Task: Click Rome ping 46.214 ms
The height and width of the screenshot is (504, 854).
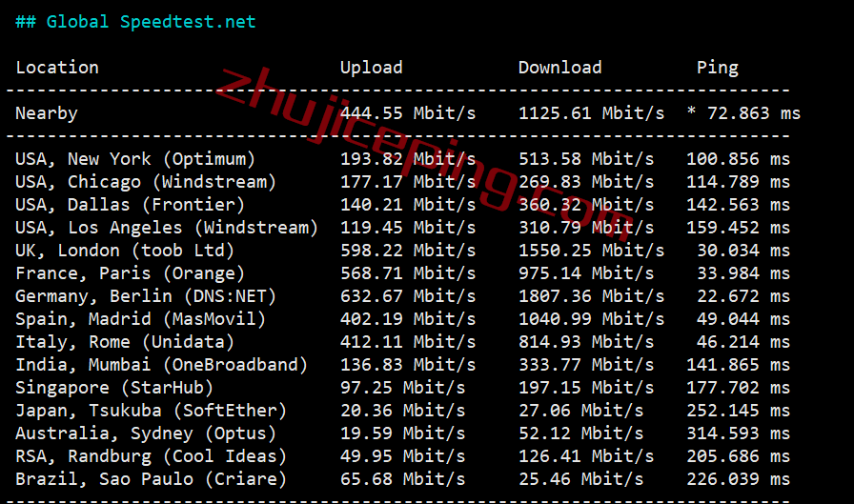Action: [743, 342]
